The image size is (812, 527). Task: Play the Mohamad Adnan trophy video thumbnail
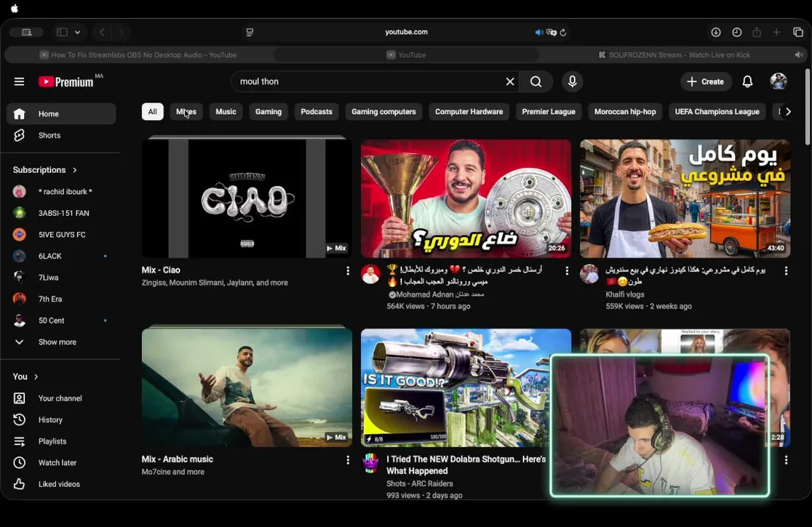[x=466, y=198]
